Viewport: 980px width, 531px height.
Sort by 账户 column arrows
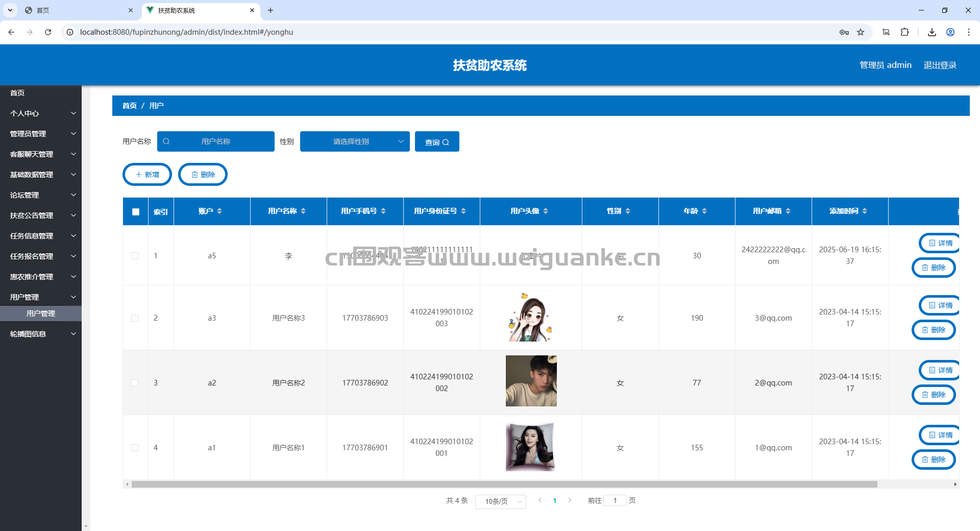[219, 211]
